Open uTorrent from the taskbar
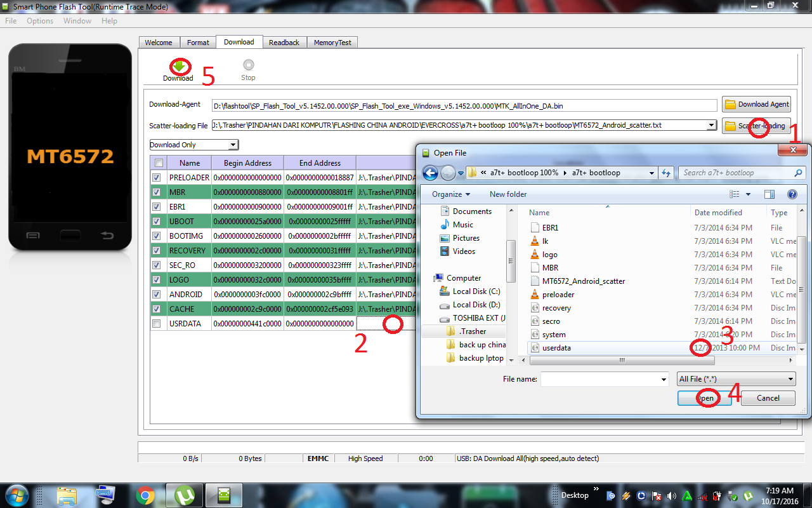The image size is (812, 508). [185, 495]
